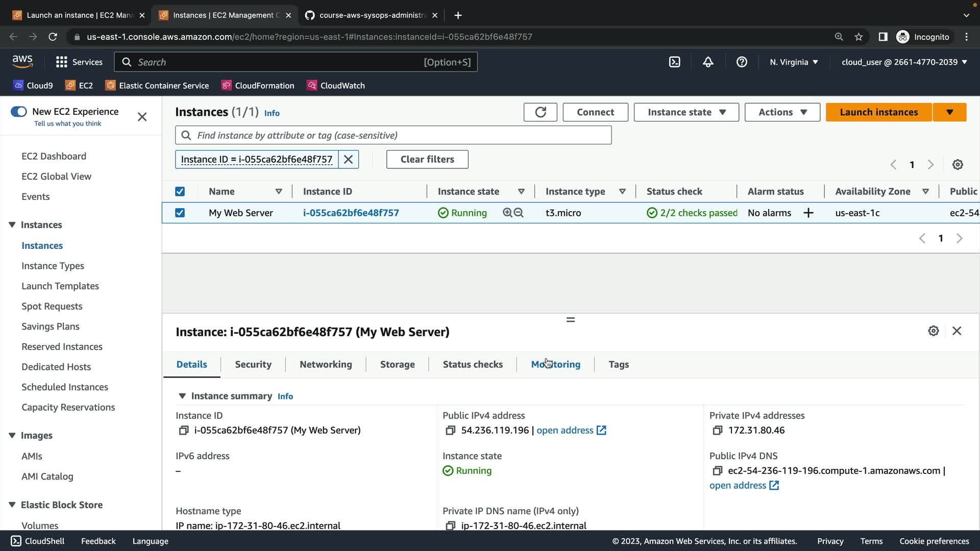The width and height of the screenshot is (980, 551).
Task: Open the Instance state dropdown
Action: 686,112
